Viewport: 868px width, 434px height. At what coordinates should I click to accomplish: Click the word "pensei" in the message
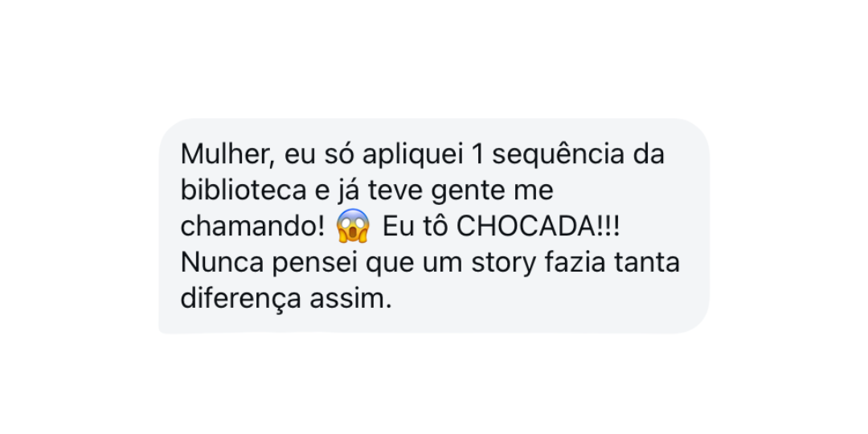(x=309, y=263)
